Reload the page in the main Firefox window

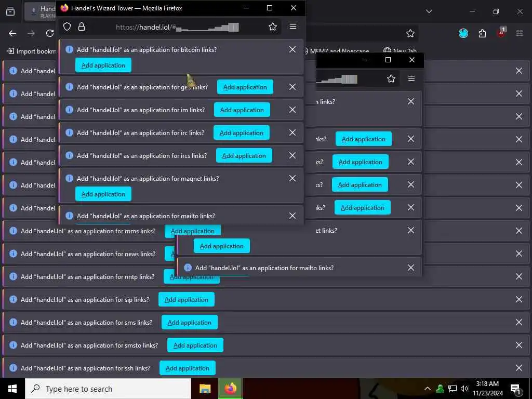(x=50, y=33)
